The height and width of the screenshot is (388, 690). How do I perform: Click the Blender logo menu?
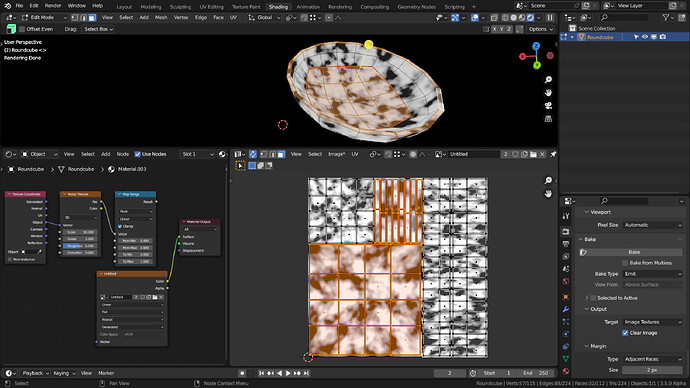coord(7,6)
